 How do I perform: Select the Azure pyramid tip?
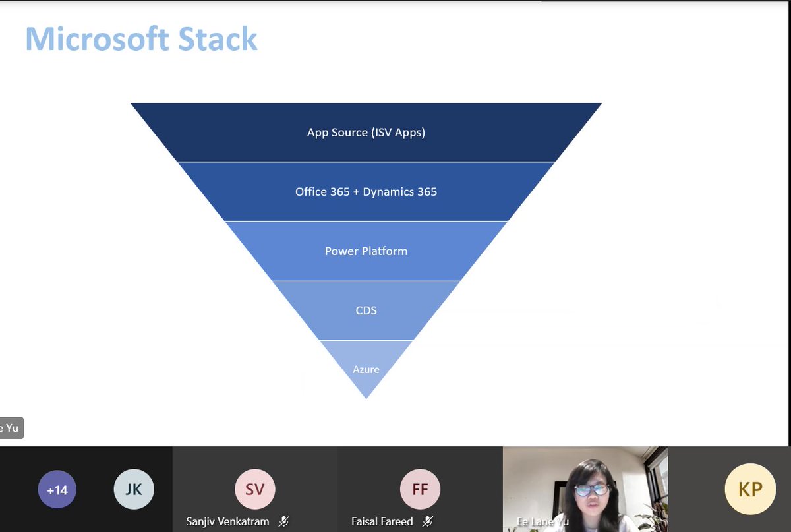(x=366, y=369)
